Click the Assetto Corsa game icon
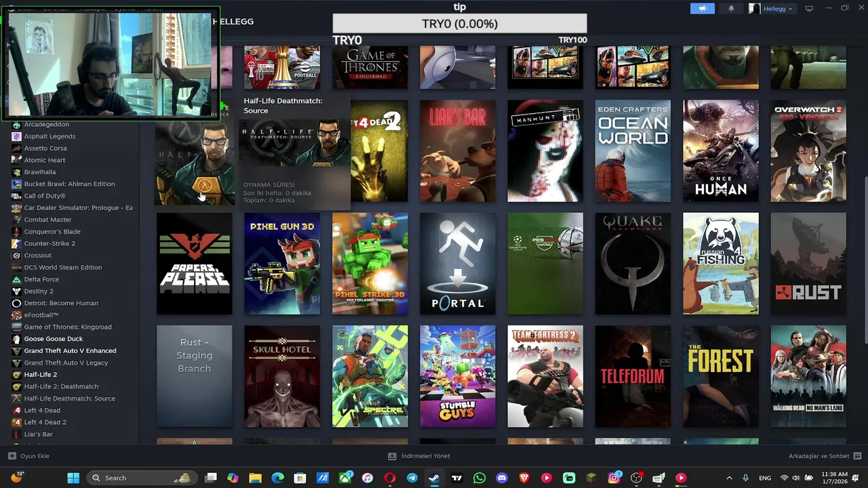The image size is (868, 488). point(16,148)
